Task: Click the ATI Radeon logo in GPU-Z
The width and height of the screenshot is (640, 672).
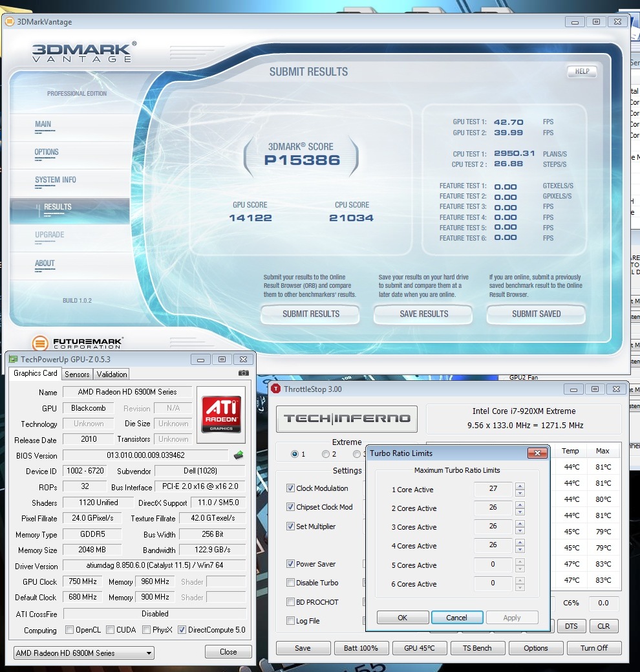Action: click(221, 415)
